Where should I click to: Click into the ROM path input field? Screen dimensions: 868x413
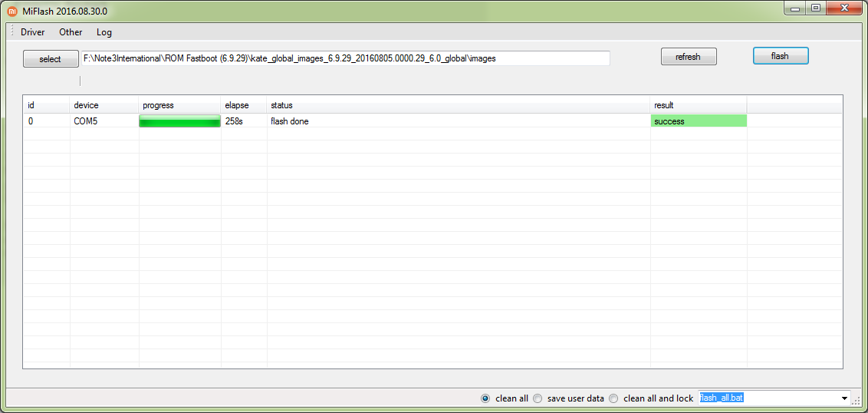click(x=345, y=58)
